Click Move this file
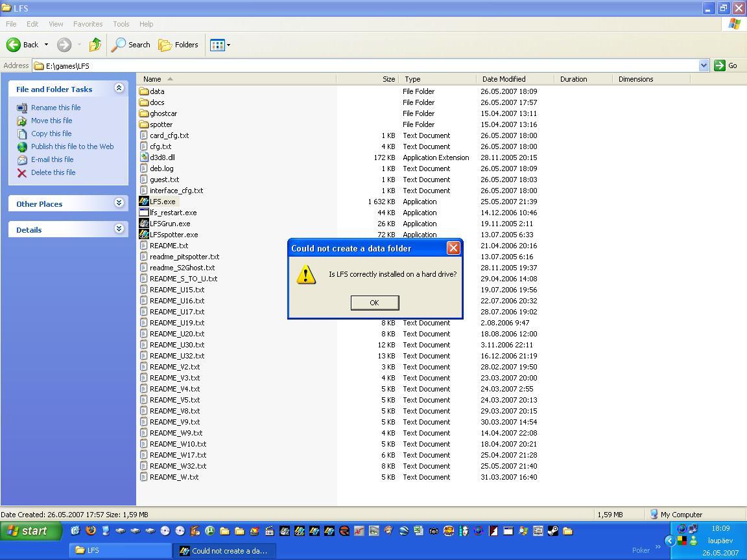747x560 pixels. [x=51, y=121]
